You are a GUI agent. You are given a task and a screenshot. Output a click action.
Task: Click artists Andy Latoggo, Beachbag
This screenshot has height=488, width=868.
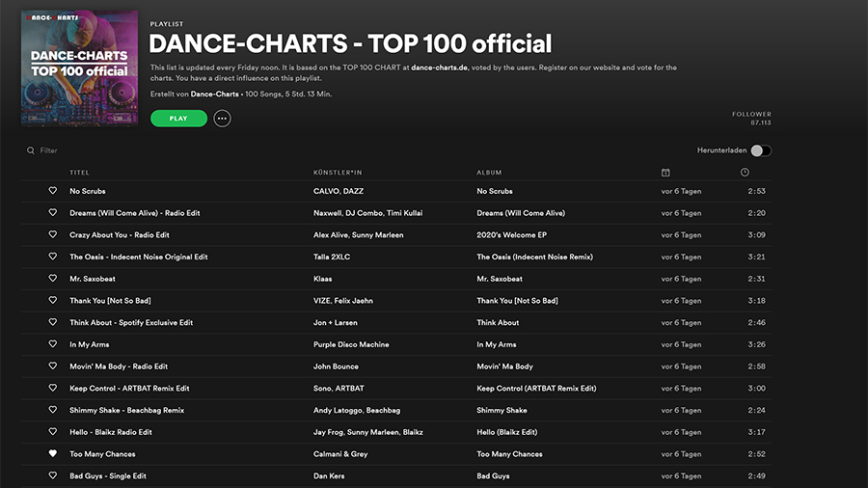(x=357, y=410)
